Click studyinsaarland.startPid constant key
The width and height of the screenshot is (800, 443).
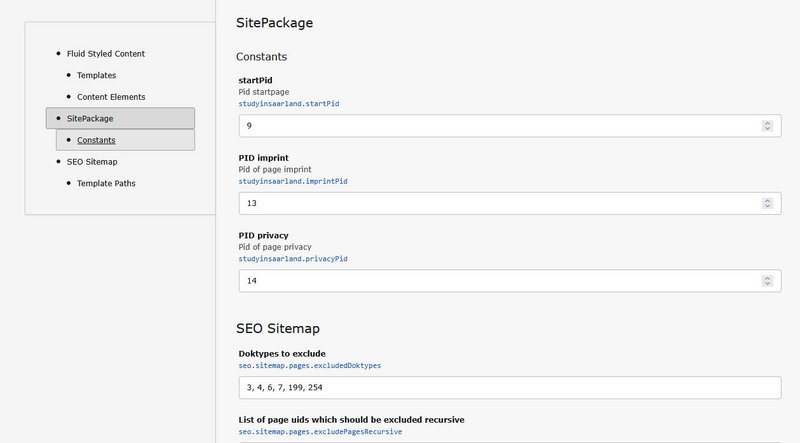(x=289, y=104)
